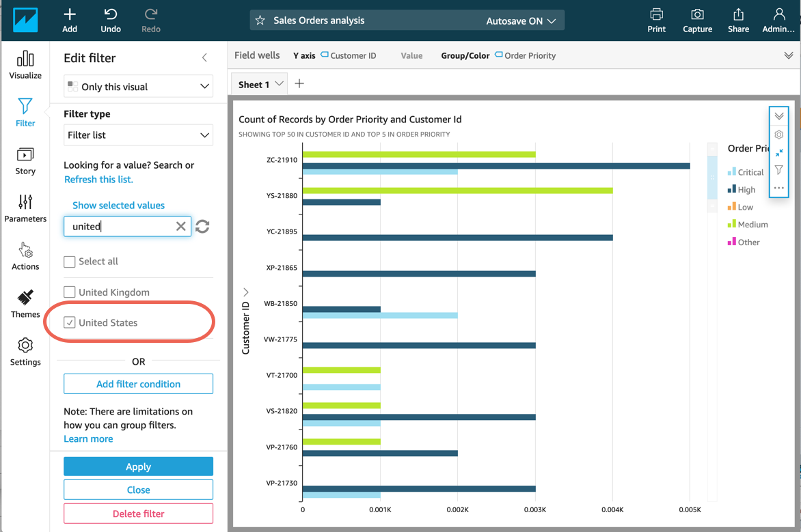Uncheck the United States checkbox
The height and width of the screenshot is (532, 801).
70,322
